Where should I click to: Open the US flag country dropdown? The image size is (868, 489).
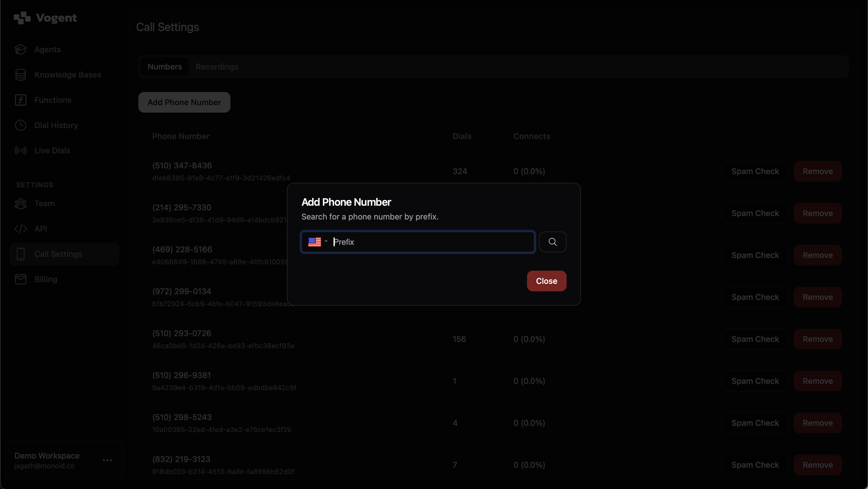pyautogui.click(x=318, y=242)
